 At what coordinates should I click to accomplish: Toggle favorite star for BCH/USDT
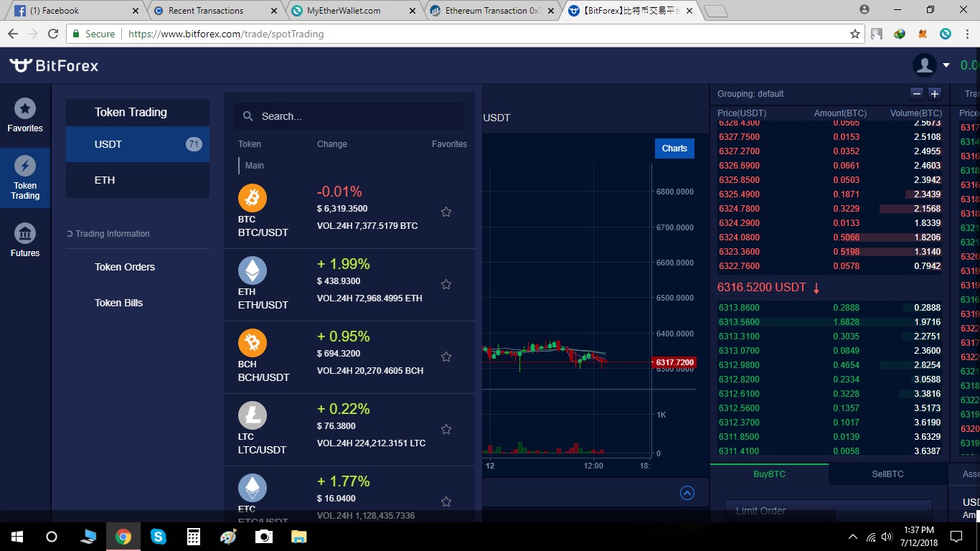click(x=446, y=357)
